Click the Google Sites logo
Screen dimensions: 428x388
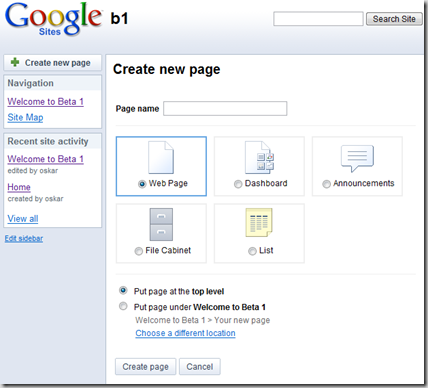(53, 19)
